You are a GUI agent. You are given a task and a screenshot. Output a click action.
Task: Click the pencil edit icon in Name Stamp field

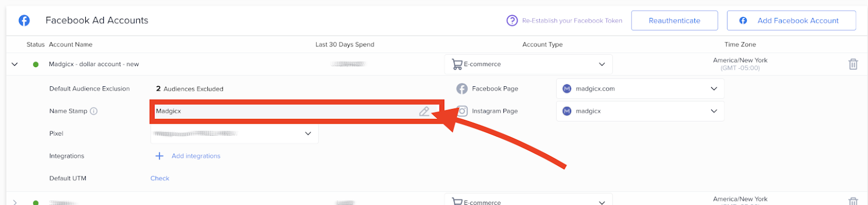[x=424, y=111]
